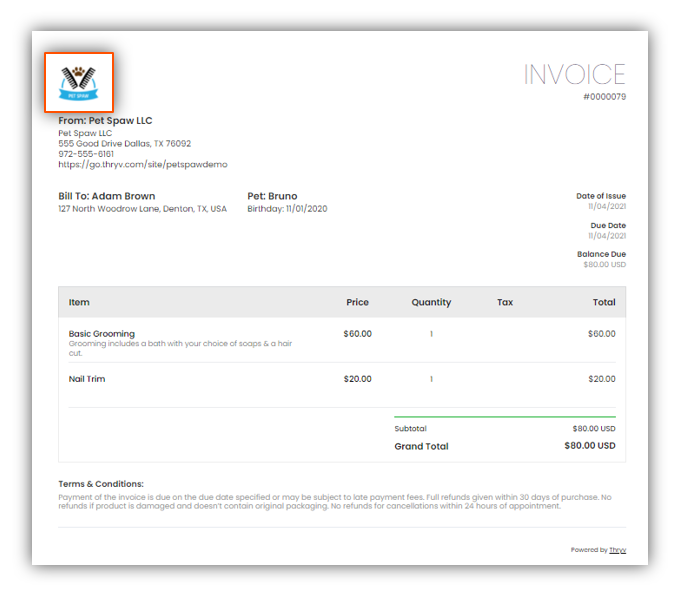The image size is (691, 613).
Task: Click the 'Balance Due' label
Action: (x=602, y=254)
